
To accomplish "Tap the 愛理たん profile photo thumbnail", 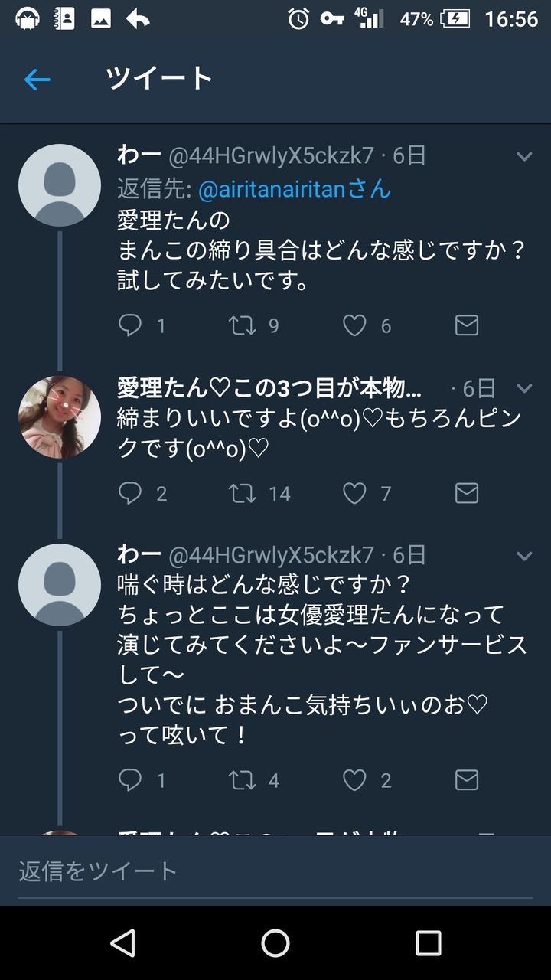I will click(60, 417).
